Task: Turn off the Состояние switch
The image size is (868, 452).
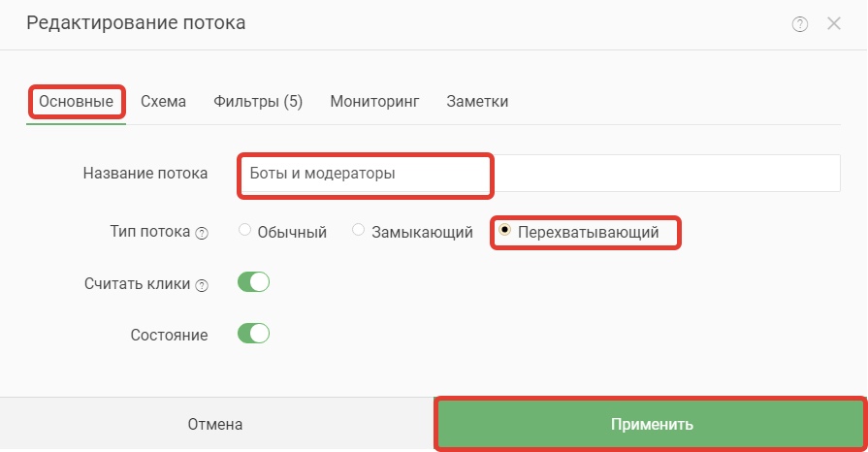Action: pos(253,334)
